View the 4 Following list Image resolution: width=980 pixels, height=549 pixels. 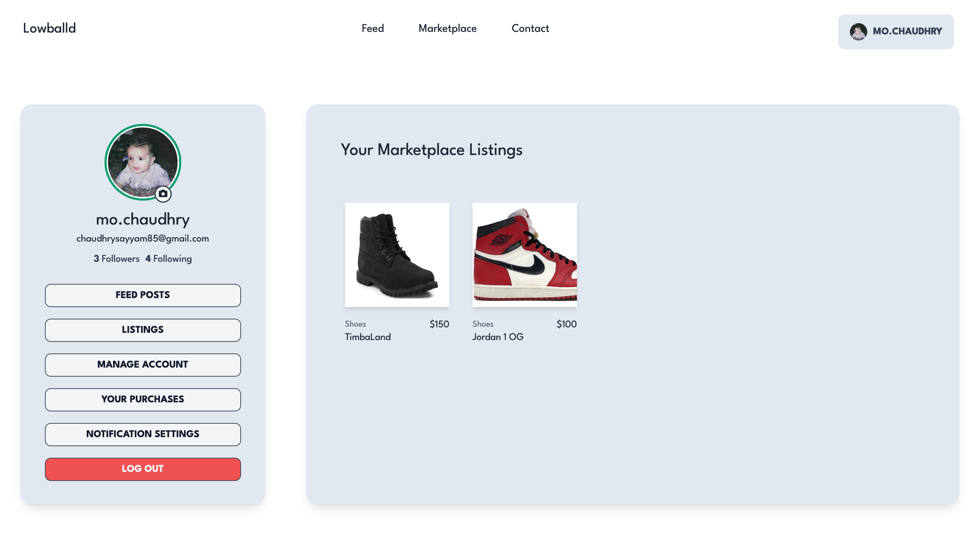point(169,259)
